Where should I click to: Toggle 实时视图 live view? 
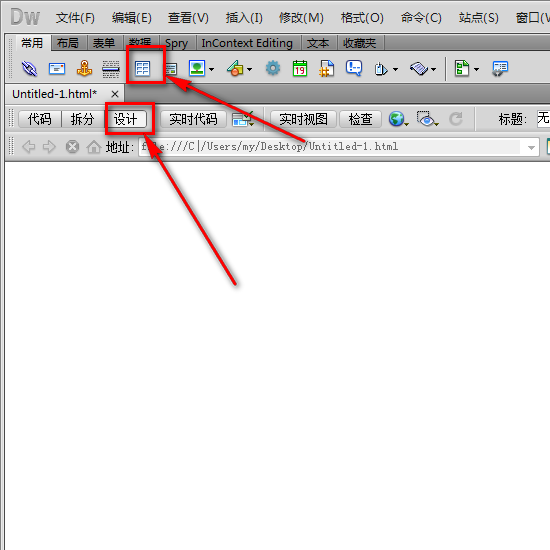click(303, 119)
